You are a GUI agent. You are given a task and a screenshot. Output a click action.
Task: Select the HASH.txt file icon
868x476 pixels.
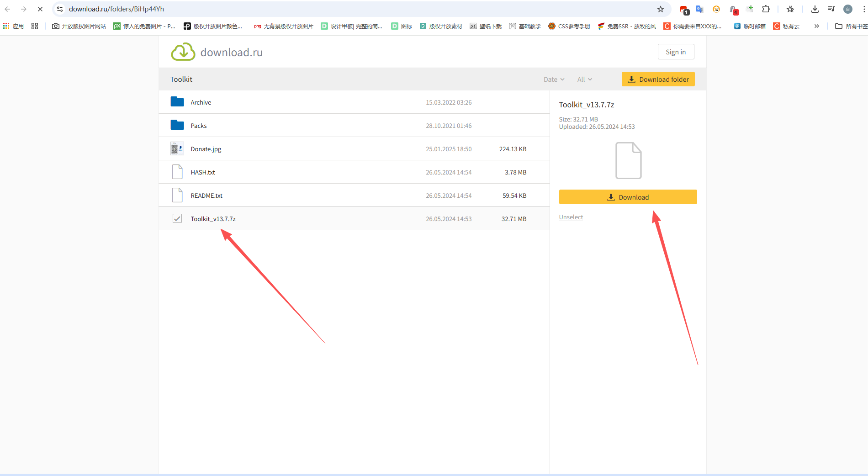(x=177, y=172)
